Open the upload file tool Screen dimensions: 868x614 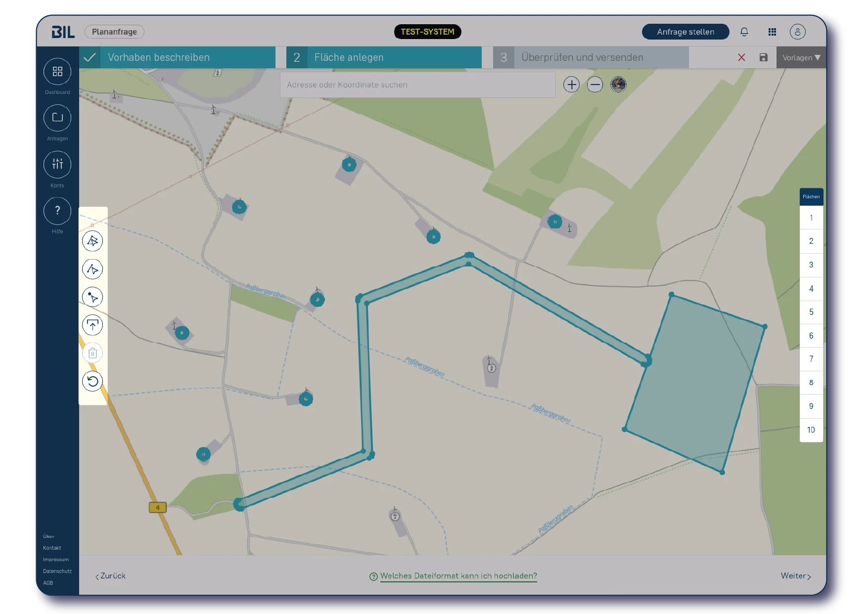(x=92, y=325)
